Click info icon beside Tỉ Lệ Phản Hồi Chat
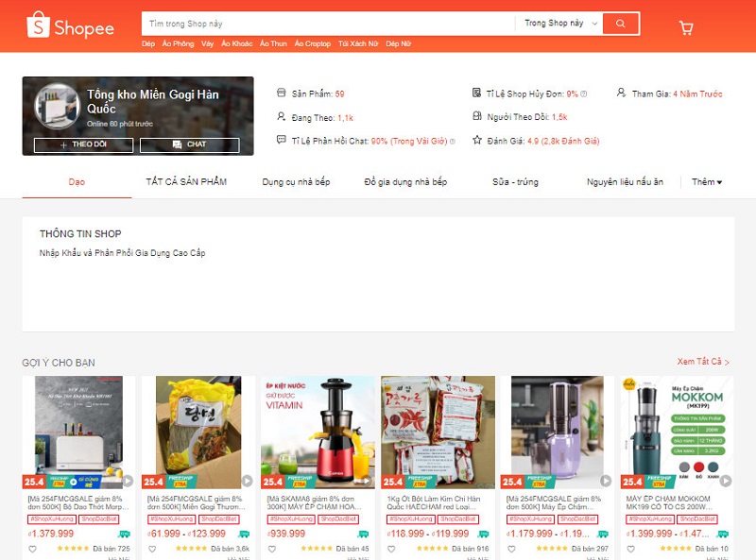756x560 pixels. [x=452, y=141]
